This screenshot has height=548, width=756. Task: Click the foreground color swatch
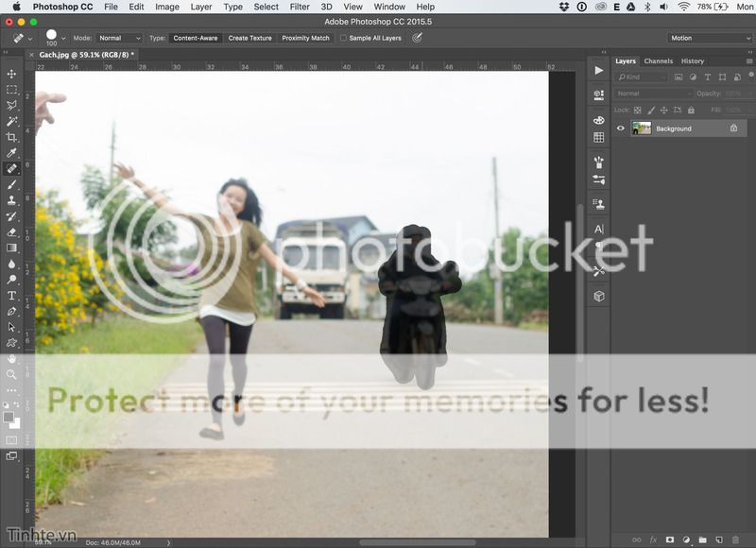(9, 417)
